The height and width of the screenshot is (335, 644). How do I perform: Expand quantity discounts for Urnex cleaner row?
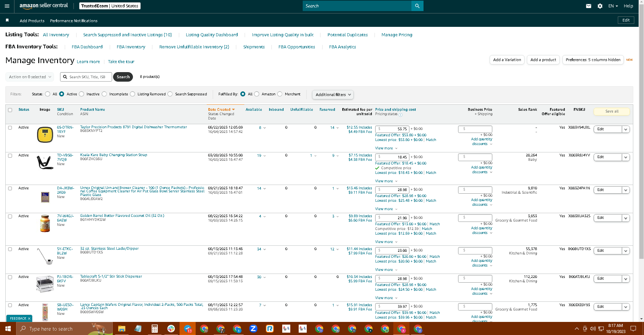[482, 202]
